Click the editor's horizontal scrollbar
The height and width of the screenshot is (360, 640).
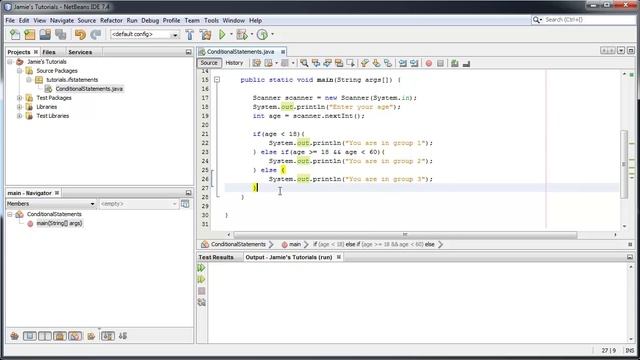[405, 235]
